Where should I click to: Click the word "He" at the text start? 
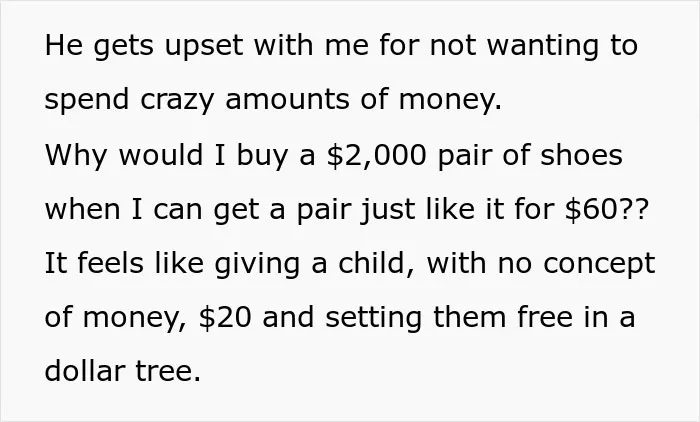[64, 46]
